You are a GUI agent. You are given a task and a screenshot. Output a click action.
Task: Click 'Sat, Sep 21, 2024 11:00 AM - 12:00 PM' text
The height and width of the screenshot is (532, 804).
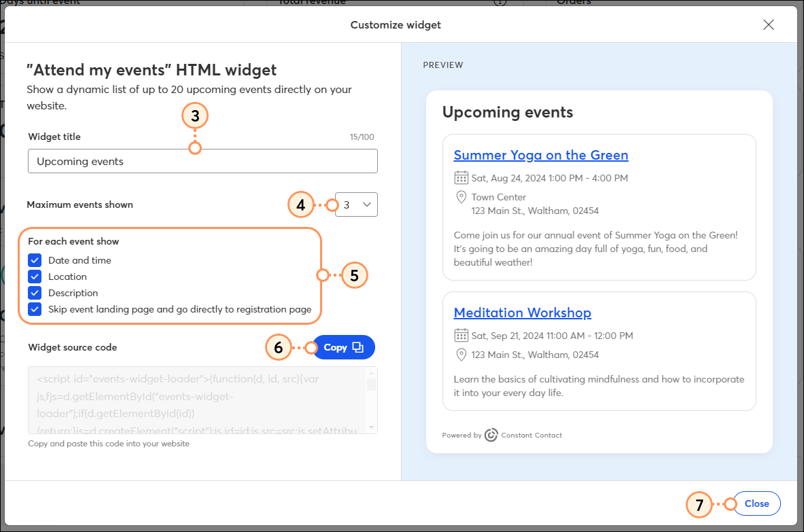pos(553,336)
